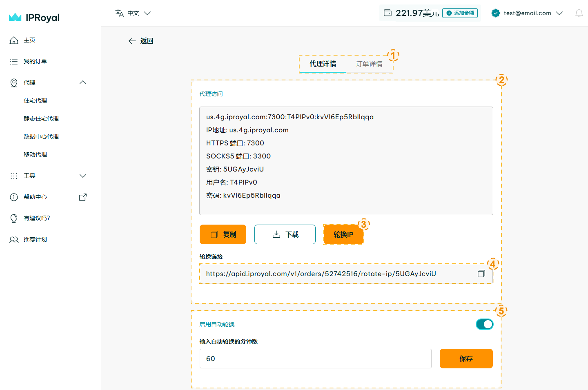Screen dimensions: 588x390
Task: Expand the 工具 sidebar section
Action: point(83,176)
